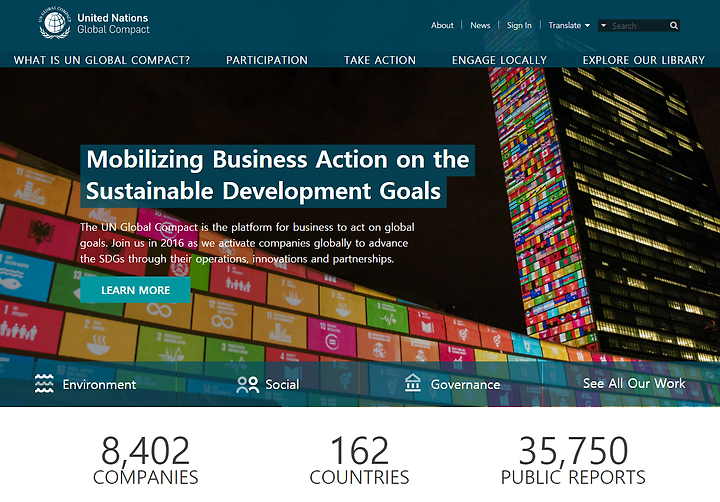Screen dimensions: 720x502
Task: Open the What Is UN Global Compact menu
Action: (101, 60)
